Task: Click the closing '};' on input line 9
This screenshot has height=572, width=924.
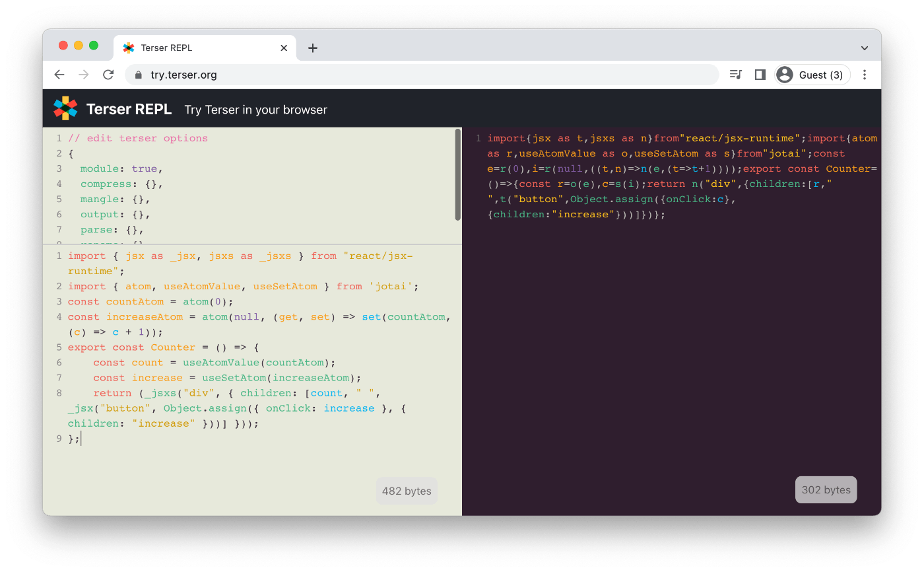Action: pyautogui.click(x=74, y=439)
